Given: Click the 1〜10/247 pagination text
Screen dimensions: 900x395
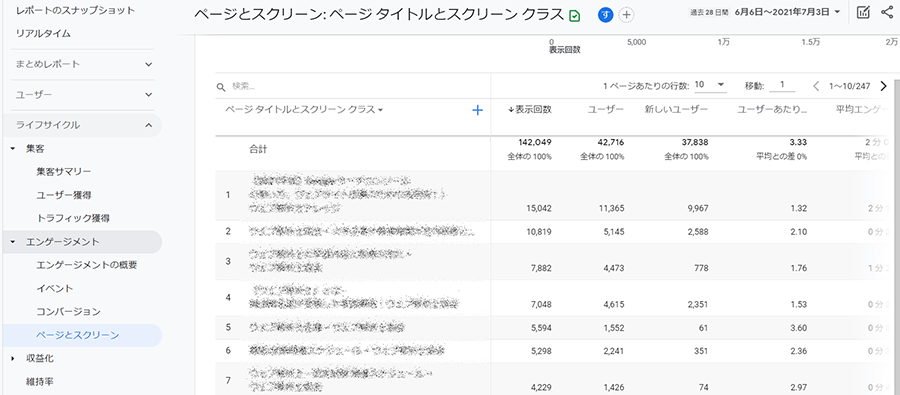Looking at the screenshot, I should (849, 86).
